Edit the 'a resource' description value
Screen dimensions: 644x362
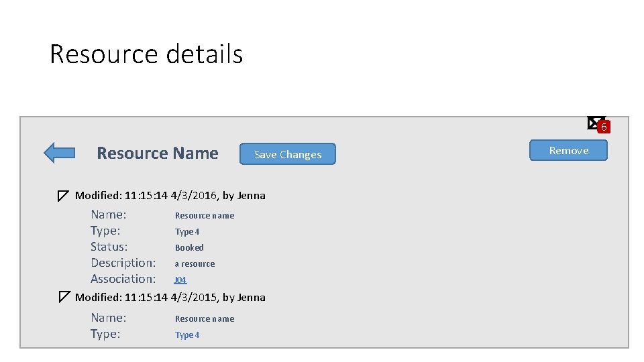[x=195, y=263]
